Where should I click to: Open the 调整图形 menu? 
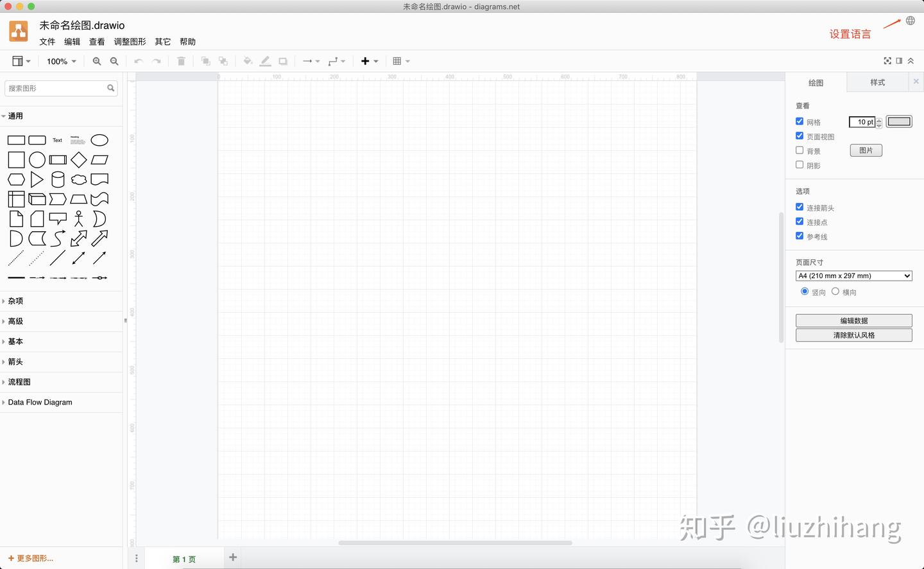click(130, 42)
